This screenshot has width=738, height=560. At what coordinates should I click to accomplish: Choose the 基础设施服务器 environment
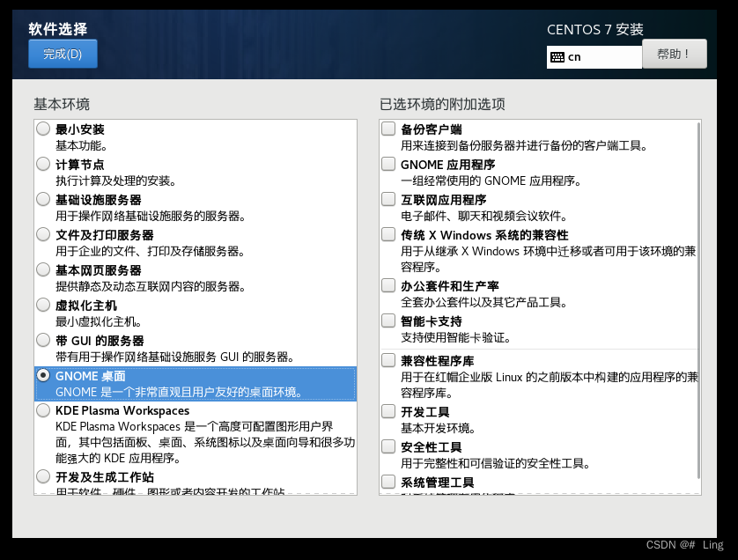click(43, 199)
